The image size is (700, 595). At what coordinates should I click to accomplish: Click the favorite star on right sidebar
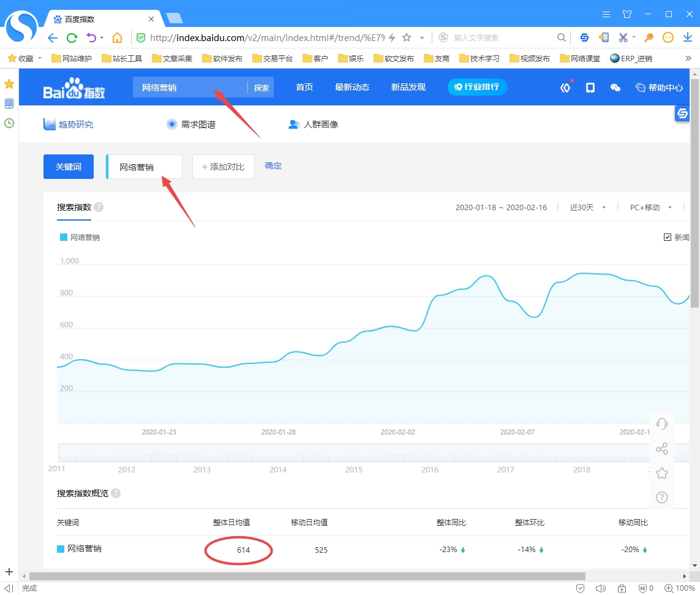coord(661,473)
